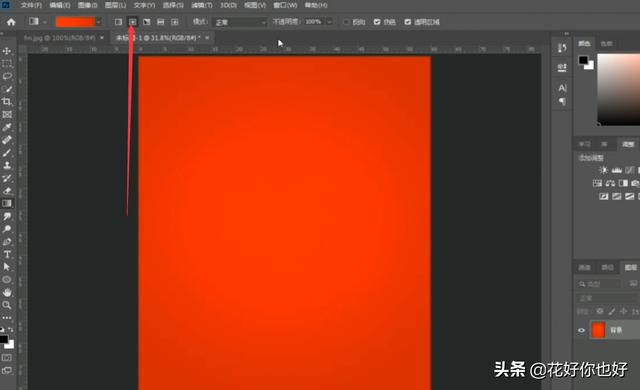Select the Quick Selection tool
The image size is (640, 390).
click(7, 89)
